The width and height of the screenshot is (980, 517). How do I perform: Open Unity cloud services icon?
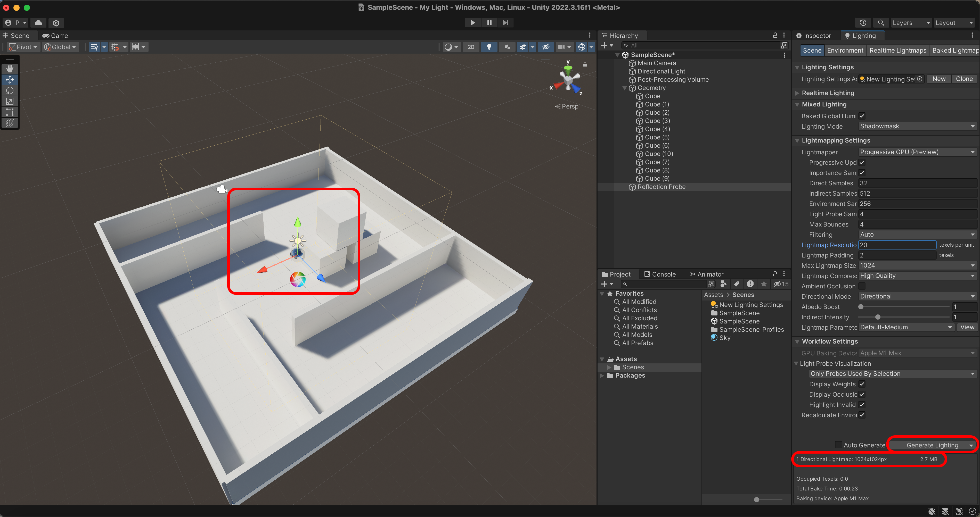[38, 23]
